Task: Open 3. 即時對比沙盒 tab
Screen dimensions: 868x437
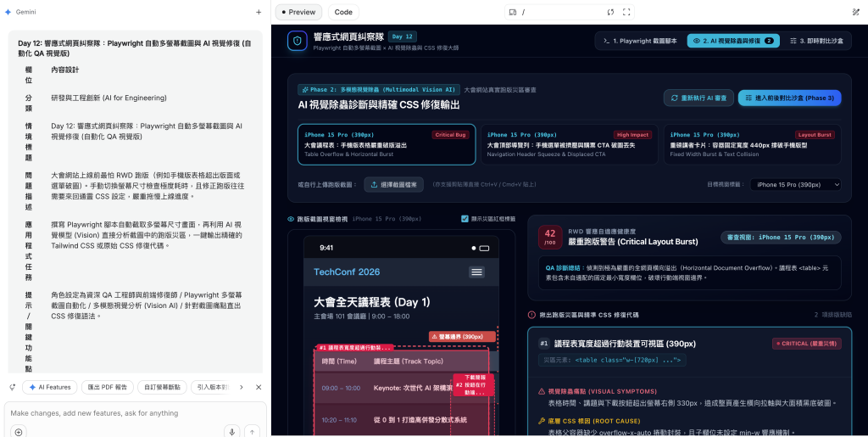Action: point(817,41)
